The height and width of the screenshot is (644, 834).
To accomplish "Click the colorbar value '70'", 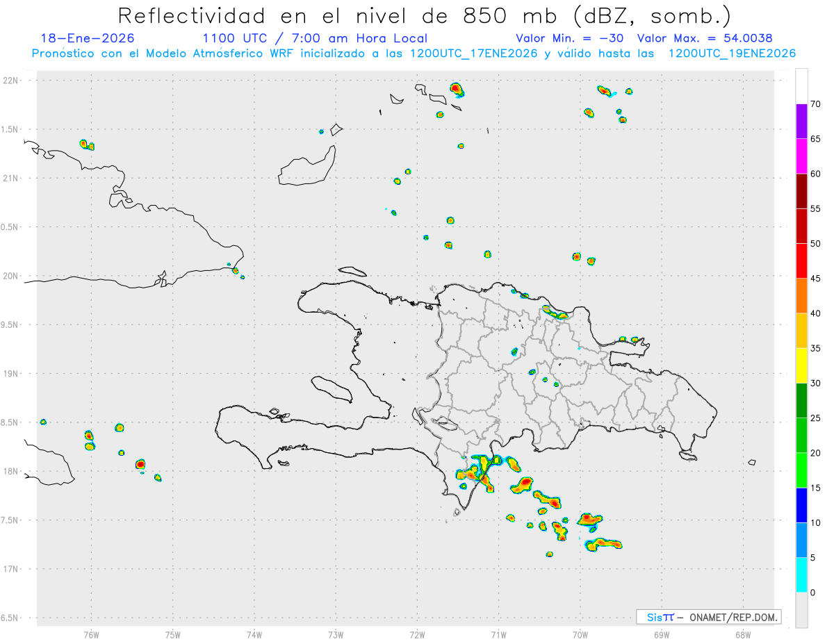I will coord(816,104).
